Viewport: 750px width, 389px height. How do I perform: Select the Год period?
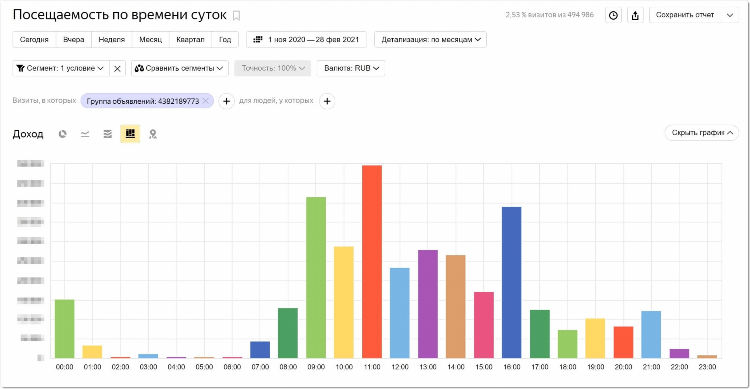[x=225, y=40]
